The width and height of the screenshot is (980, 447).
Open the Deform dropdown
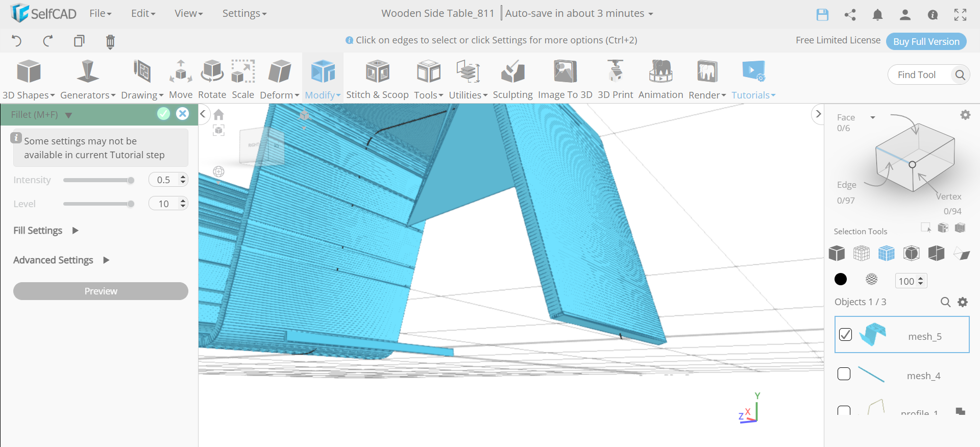[x=279, y=79]
